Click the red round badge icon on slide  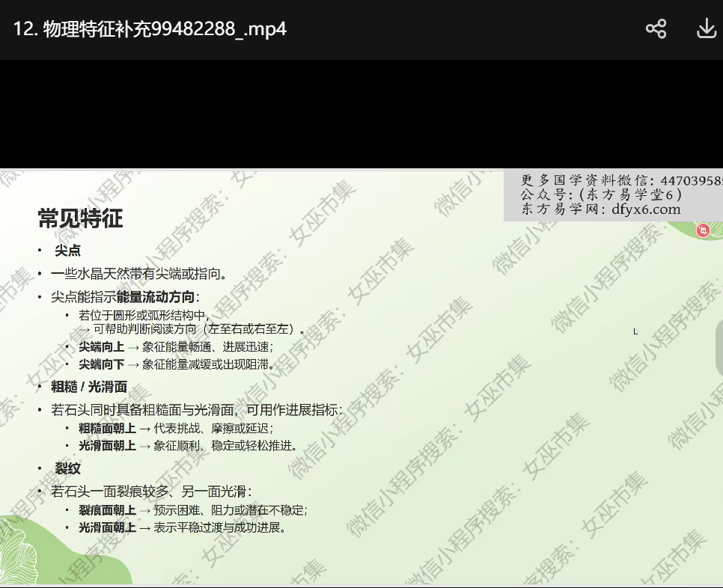703,230
